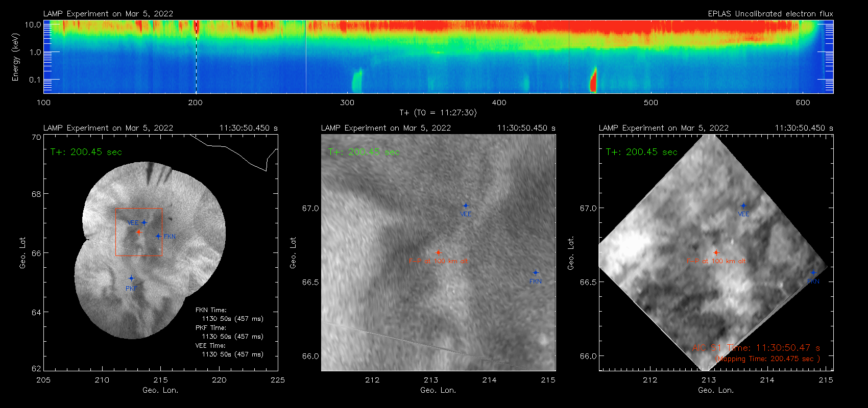Viewport: 868px width, 408px height.
Task: Click the '11:30:50.450 s' timestamp above the right panel
Action: tap(804, 128)
